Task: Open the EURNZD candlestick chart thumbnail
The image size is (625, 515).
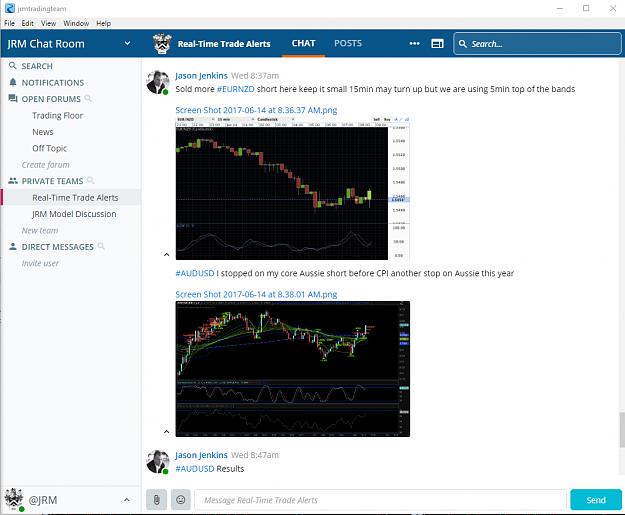Action: coord(293,188)
